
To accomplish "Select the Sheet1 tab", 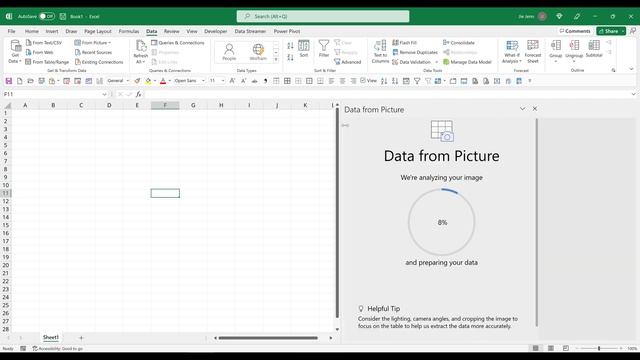I will pos(51,337).
